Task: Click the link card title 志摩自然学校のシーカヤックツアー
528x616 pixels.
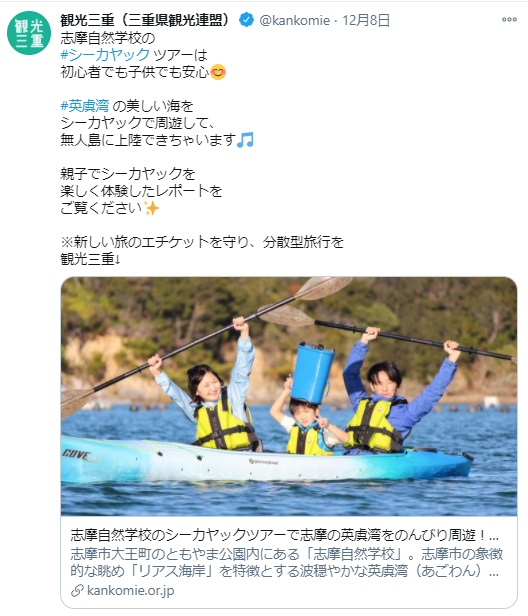Action: coord(284,535)
